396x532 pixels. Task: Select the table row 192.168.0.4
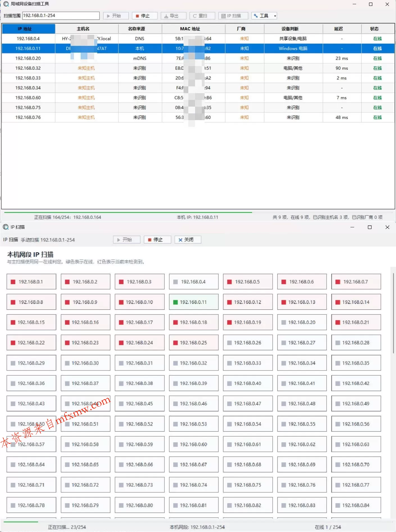coord(198,39)
